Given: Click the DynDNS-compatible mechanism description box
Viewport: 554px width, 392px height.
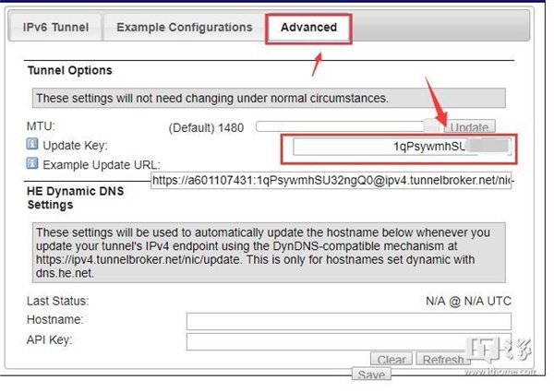Looking at the screenshot, I should coord(269,253).
